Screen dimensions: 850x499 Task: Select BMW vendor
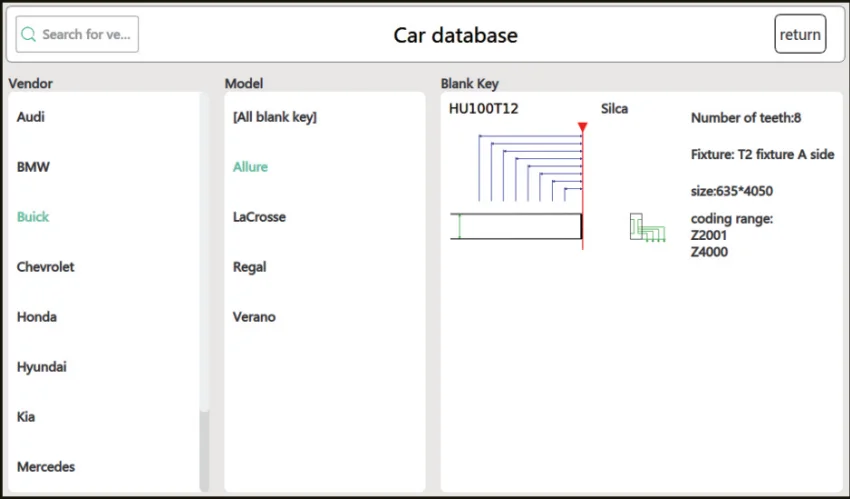(x=33, y=167)
